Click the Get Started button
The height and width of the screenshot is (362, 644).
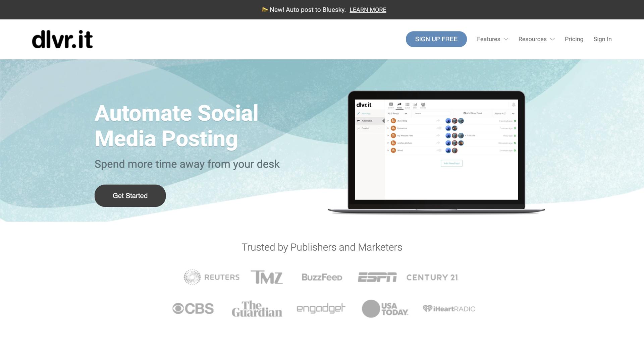(x=130, y=196)
